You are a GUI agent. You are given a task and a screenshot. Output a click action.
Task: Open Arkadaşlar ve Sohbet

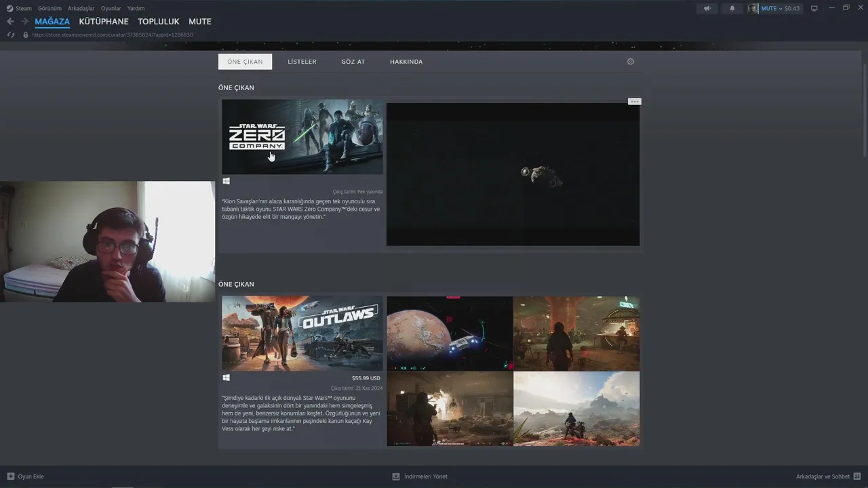point(823,476)
